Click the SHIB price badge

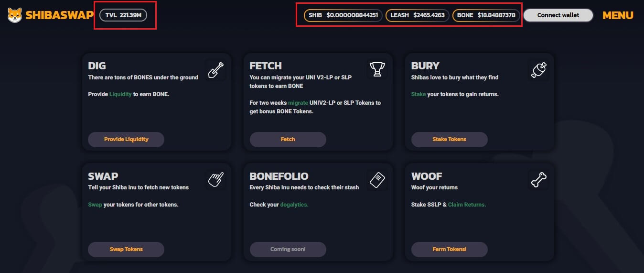click(x=343, y=15)
